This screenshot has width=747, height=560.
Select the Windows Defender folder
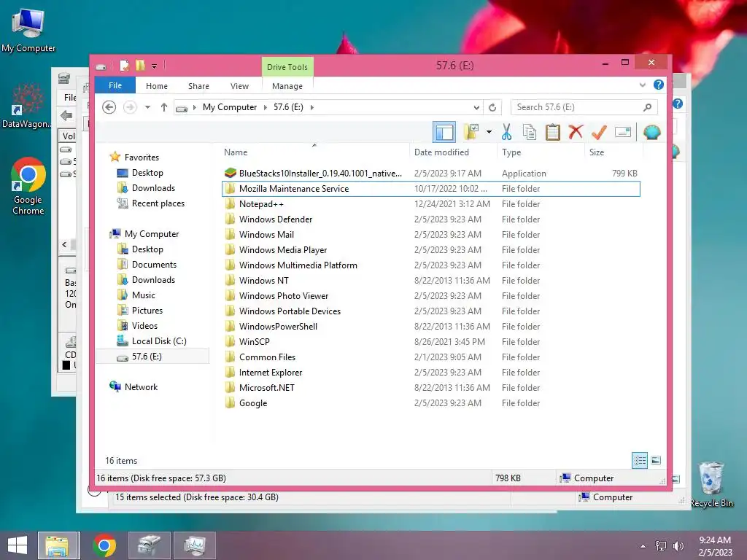click(x=431, y=219)
